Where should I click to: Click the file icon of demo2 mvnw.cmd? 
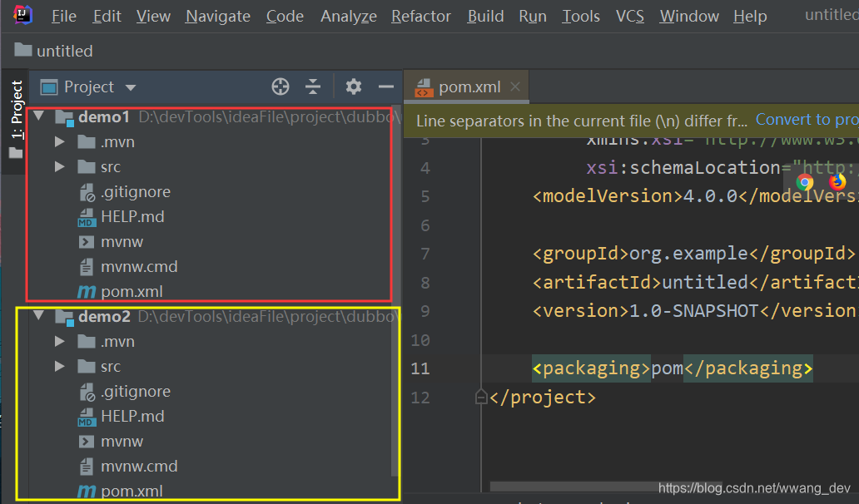(87, 467)
